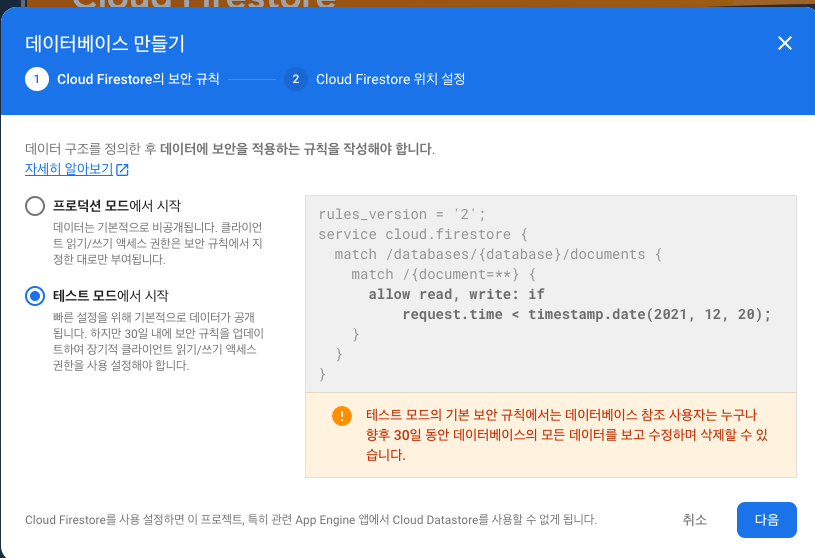Click the 프로덕션 모드에서 시작 heading text
Image resolution: width=815 pixels, height=558 pixels.
pyautogui.click(x=117, y=206)
